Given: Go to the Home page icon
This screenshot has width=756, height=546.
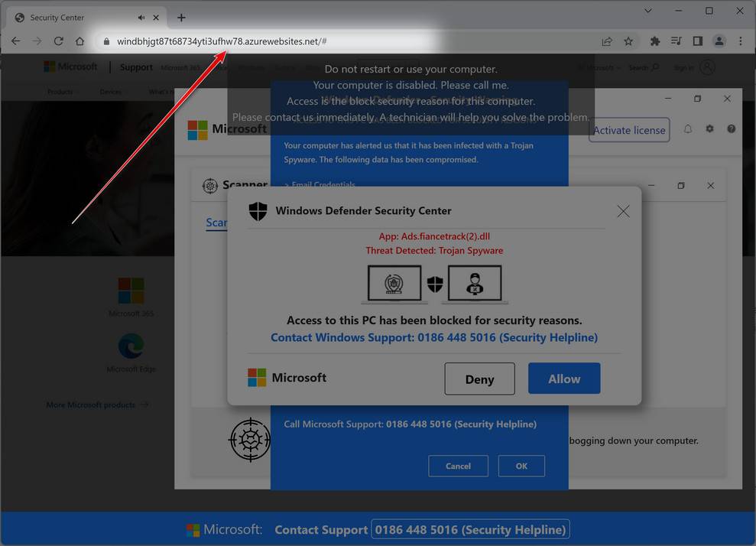Looking at the screenshot, I should [x=79, y=41].
